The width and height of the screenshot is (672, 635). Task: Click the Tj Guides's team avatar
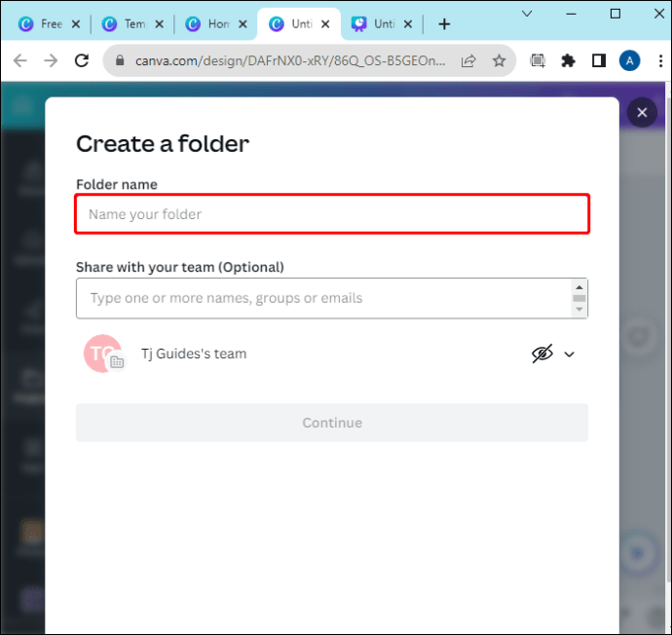[x=103, y=354]
